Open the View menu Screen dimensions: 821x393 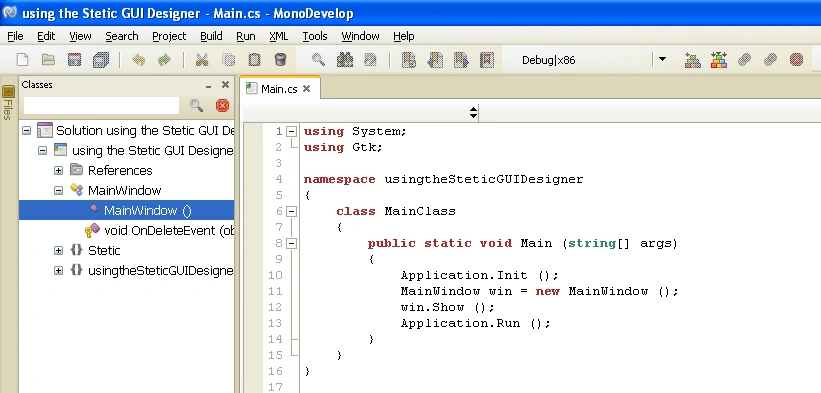click(x=80, y=36)
